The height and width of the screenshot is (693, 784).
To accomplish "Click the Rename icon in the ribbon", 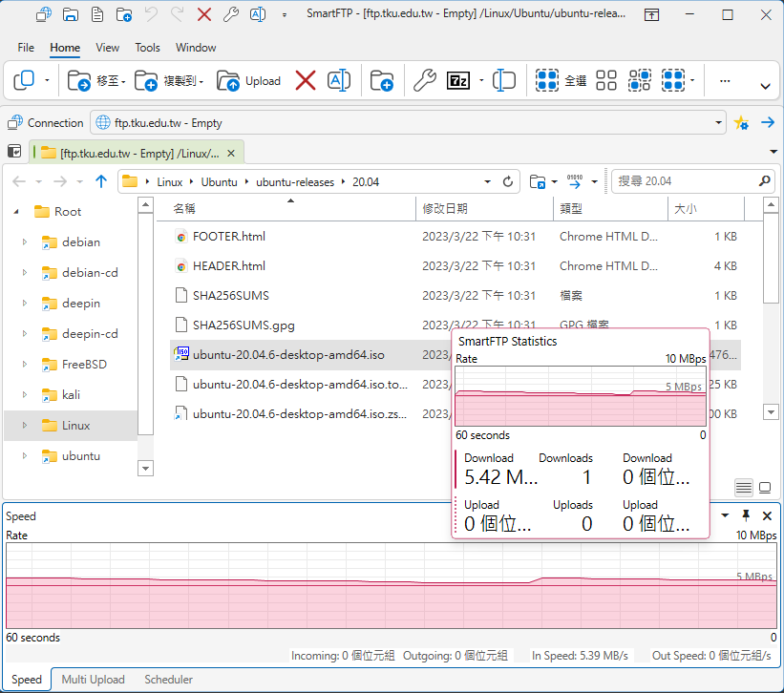I will (x=339, y=81).
